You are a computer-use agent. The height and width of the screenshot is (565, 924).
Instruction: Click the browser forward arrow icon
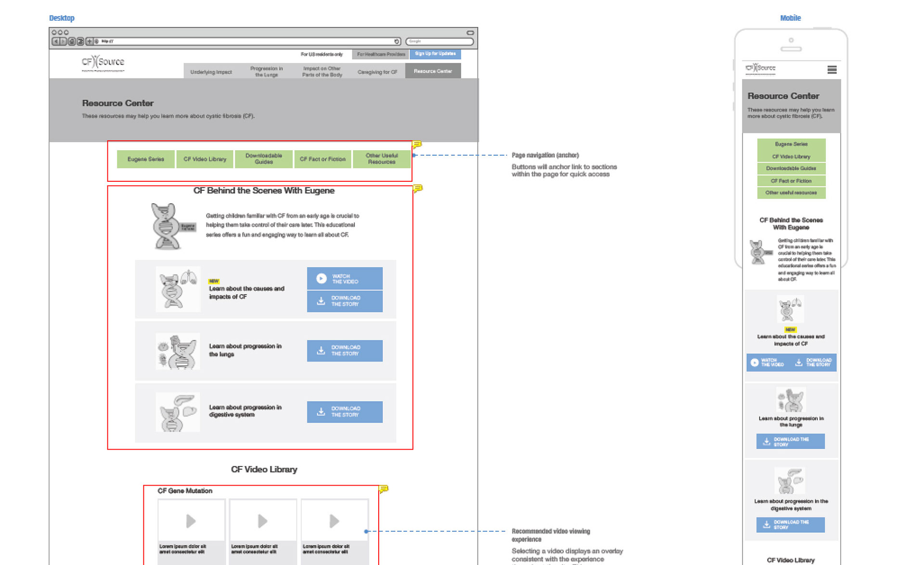pos(63,42)
